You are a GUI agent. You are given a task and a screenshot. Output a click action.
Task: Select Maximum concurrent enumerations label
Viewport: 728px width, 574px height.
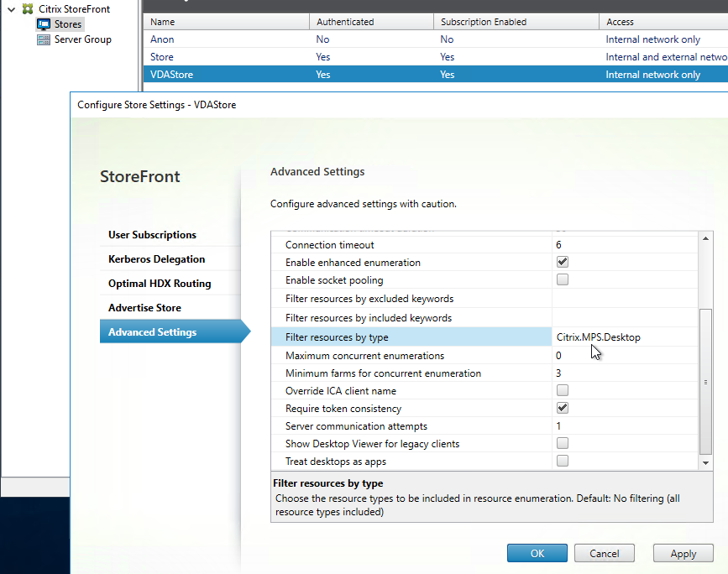click(365, 356)
